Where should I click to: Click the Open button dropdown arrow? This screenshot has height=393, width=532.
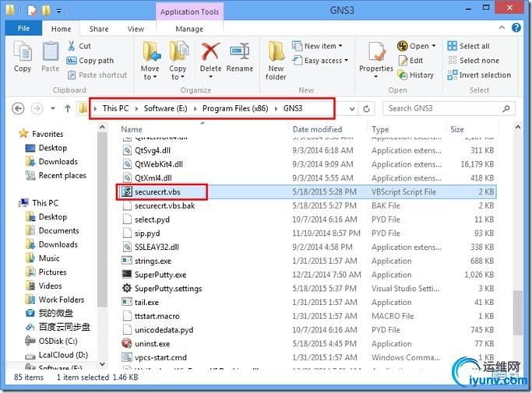pyautogui.click(x=434, y=46)
